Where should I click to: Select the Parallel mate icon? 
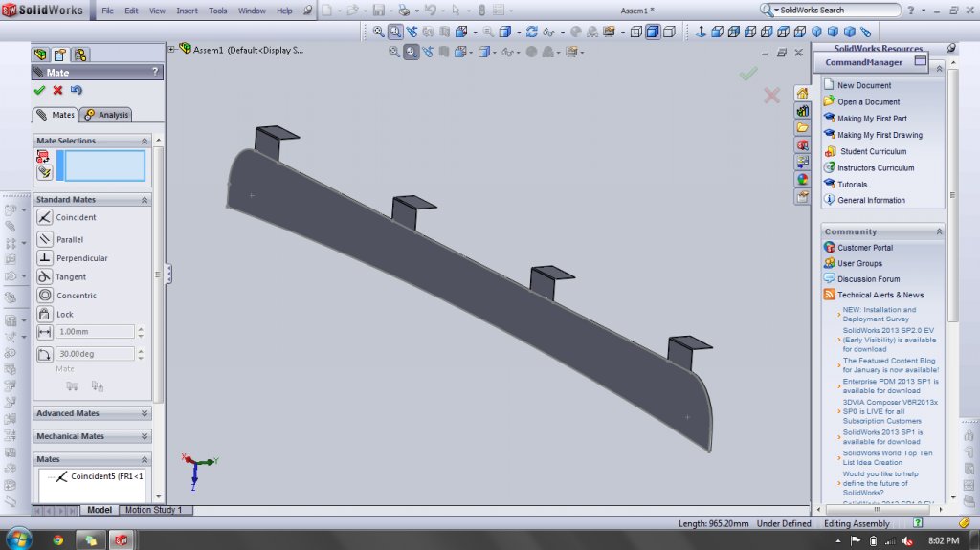tap(44, 239)
